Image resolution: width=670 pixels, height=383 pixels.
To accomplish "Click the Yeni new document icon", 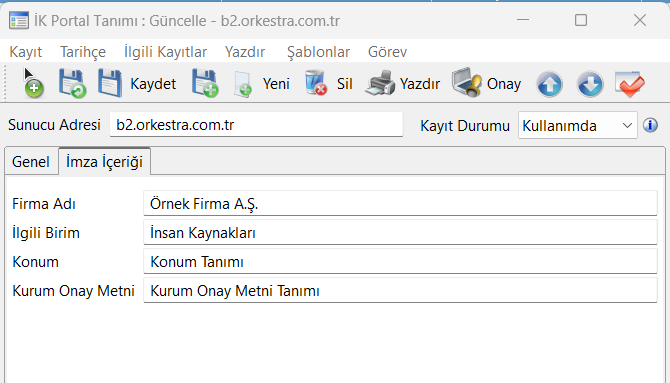I will [x=243, y=84].
